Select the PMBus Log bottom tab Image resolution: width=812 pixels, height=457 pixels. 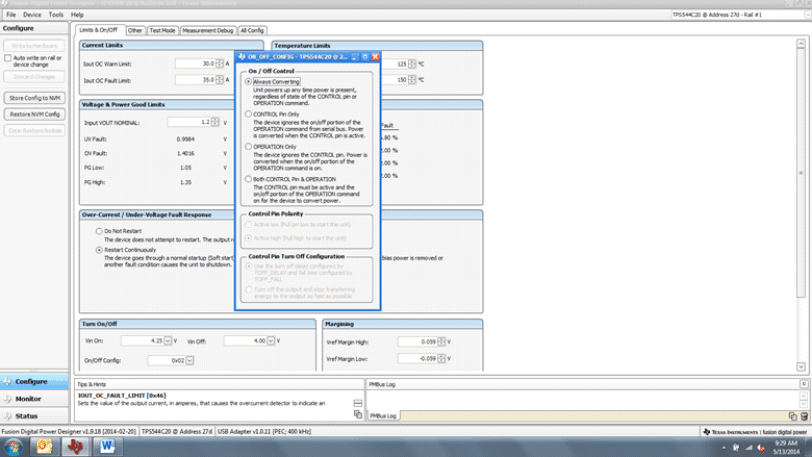[x=383, y=416]
